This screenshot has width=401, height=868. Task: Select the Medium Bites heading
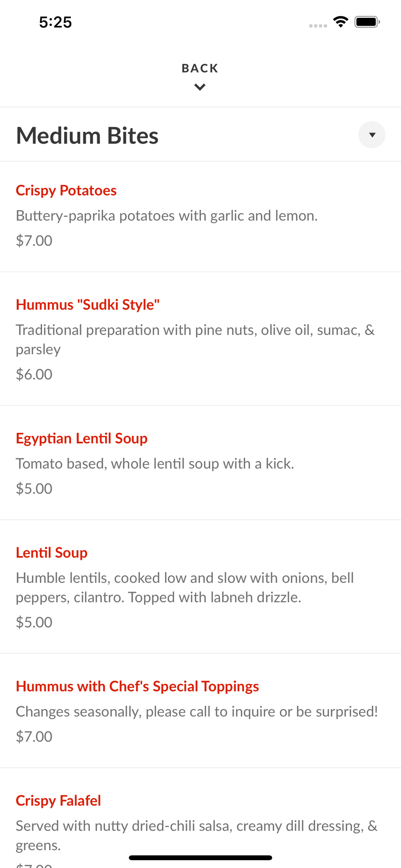[x=87, y=135]
